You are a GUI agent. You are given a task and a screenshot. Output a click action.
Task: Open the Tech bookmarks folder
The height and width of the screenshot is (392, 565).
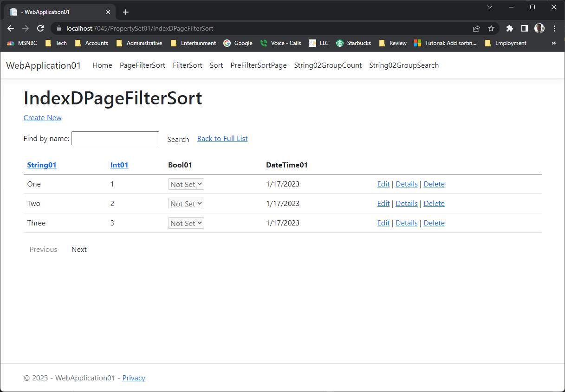[56, 43]
